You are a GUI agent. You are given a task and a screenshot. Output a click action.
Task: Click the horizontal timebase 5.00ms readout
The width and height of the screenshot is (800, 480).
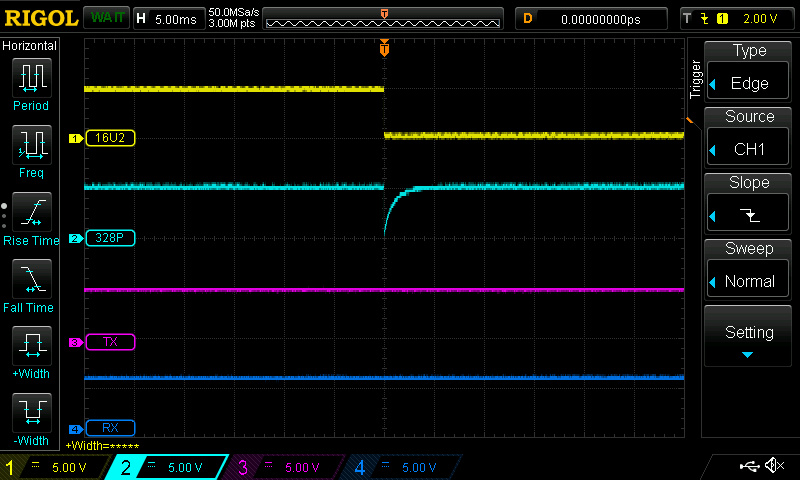[x=168, y=19]
